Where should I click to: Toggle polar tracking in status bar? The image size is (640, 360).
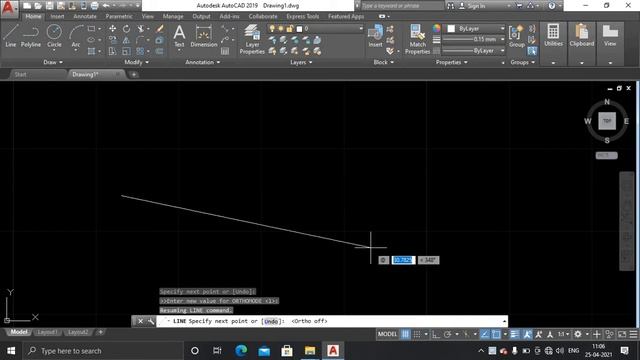(x=447, y=334)
